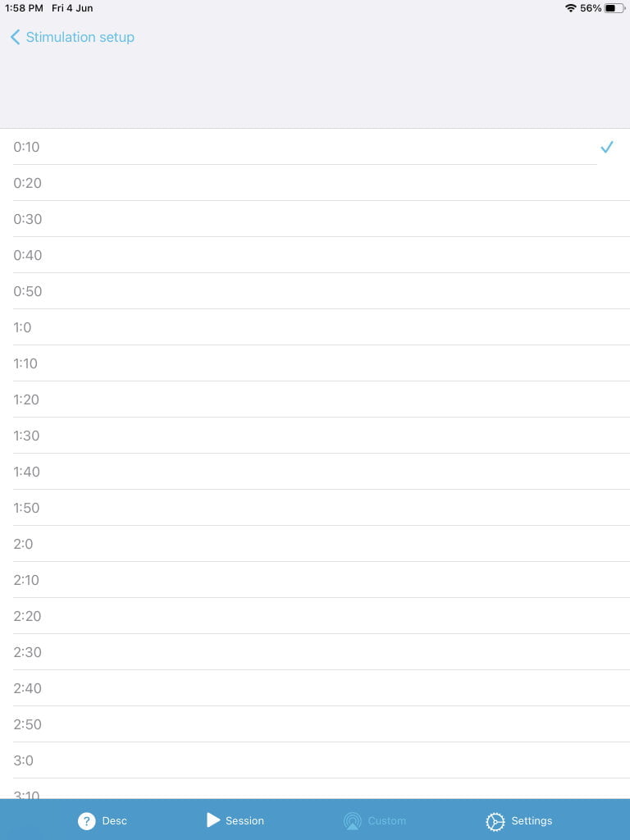Choose the 0:50 duration row
The image size is (630, 840).
[x=315, y=291]
